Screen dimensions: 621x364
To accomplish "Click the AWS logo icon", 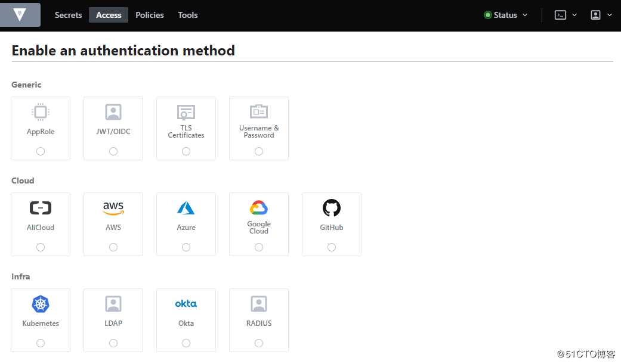I will (x=113, y=208).
